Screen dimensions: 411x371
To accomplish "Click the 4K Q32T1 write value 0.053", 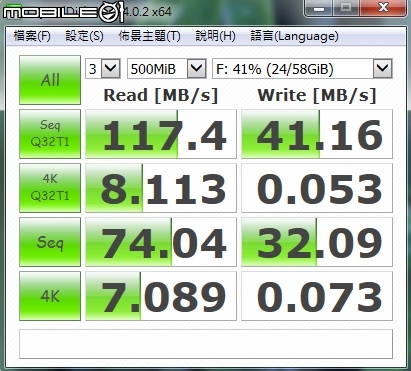I will click(x=317, y=188).
